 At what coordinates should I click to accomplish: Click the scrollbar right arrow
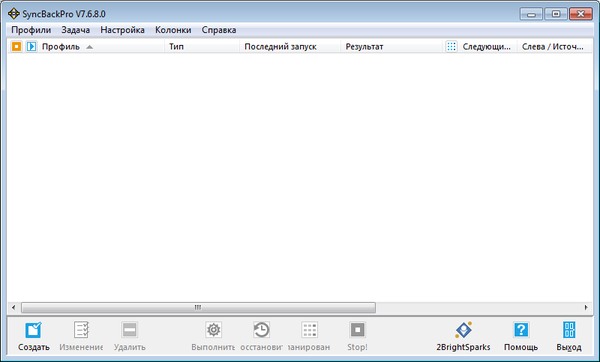click(x=586, y=307)
